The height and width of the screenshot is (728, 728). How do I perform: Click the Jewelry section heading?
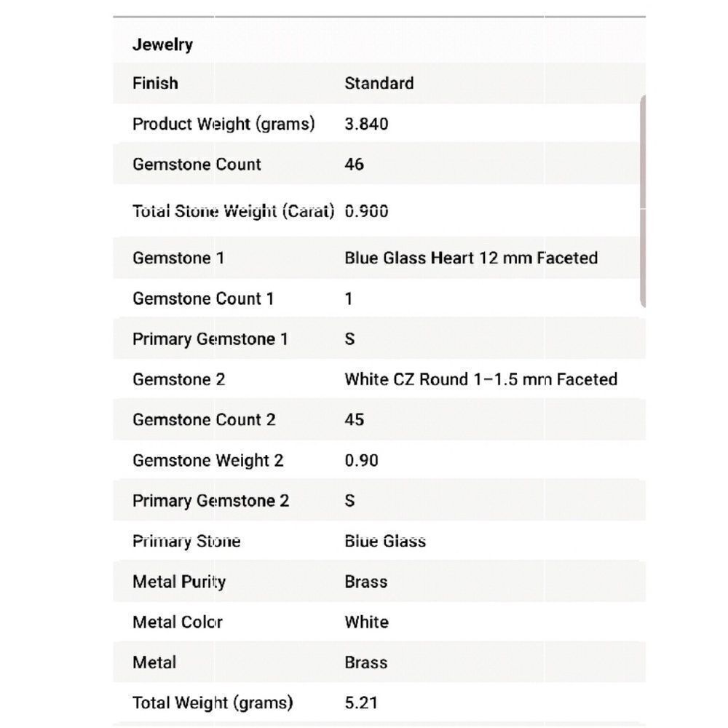pos(162,44)
